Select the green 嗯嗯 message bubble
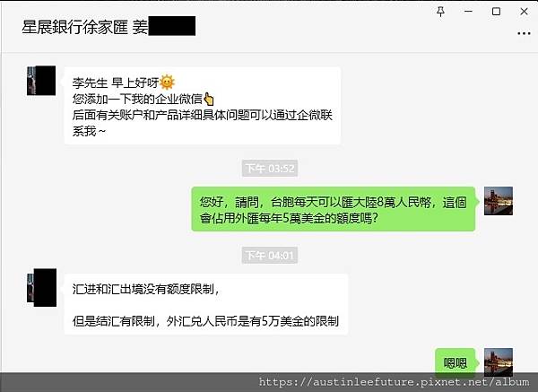The image size is (538, 392). pos(456,362)
